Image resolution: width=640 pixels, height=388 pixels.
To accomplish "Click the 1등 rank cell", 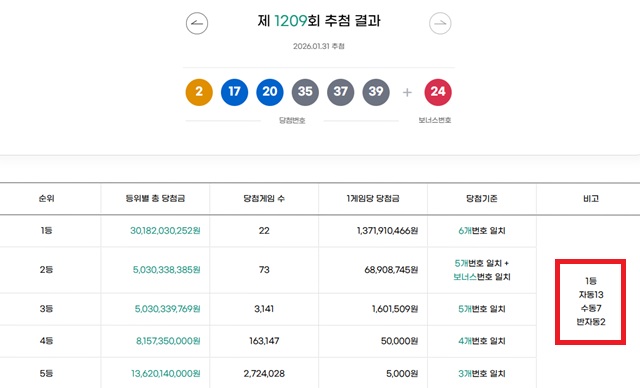I will [x=47, y=231].
